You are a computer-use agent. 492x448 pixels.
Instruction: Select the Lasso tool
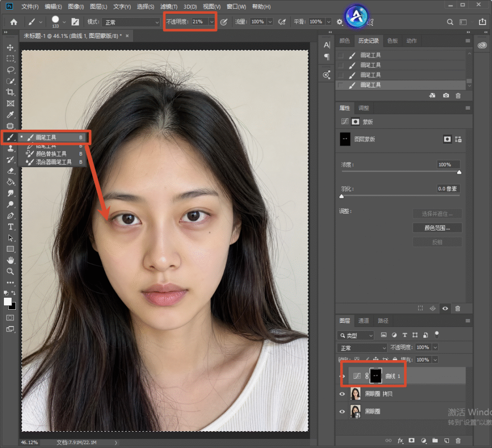[10, 70]
